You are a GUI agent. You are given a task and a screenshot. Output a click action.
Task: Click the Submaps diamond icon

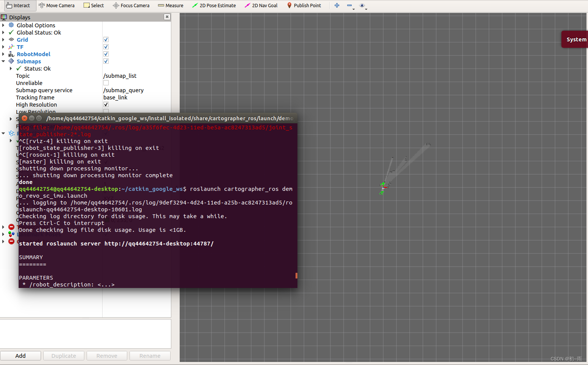tap(11, 61)
